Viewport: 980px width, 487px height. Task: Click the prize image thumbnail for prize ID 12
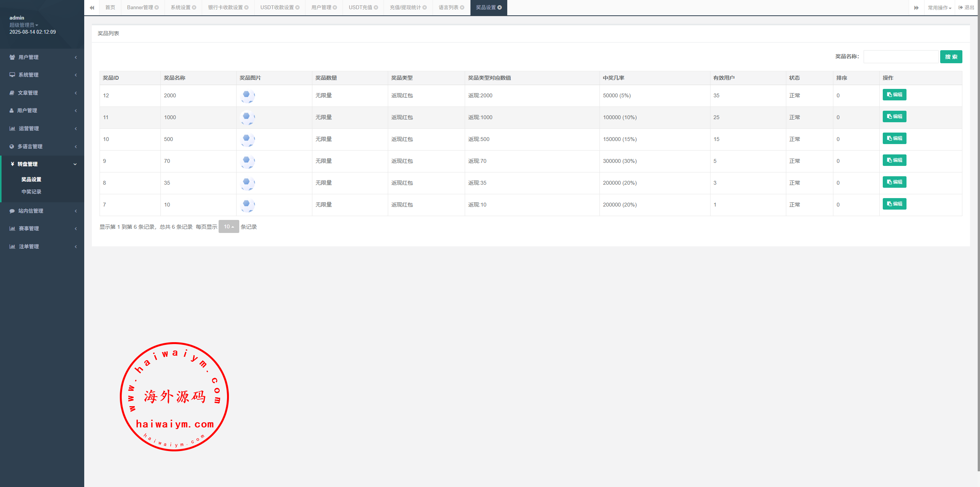tap(247, 96)
